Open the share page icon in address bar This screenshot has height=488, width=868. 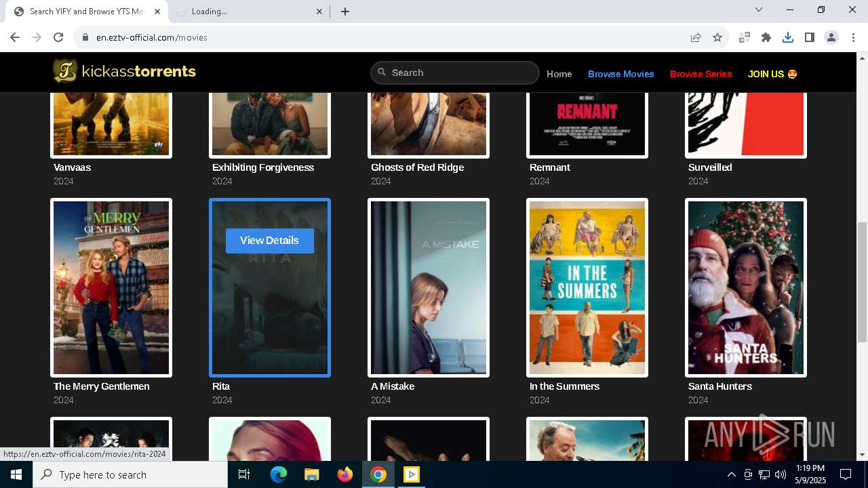696,37
